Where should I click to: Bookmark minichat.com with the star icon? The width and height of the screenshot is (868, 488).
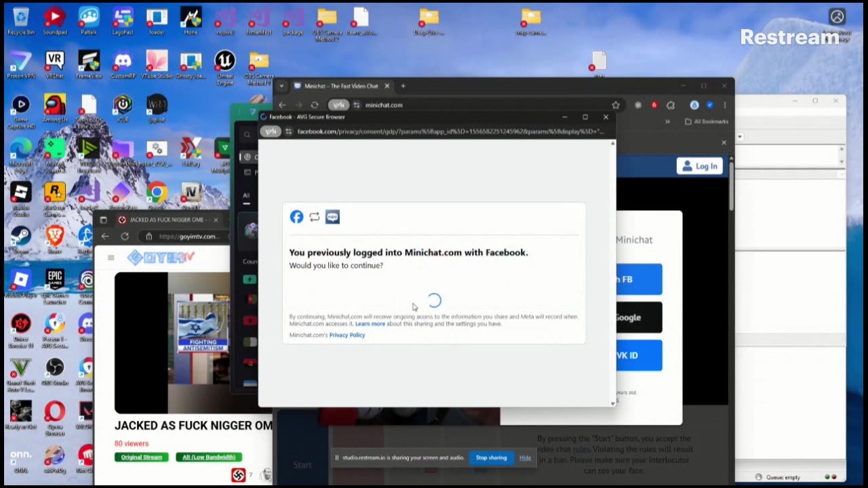[616, 105]
